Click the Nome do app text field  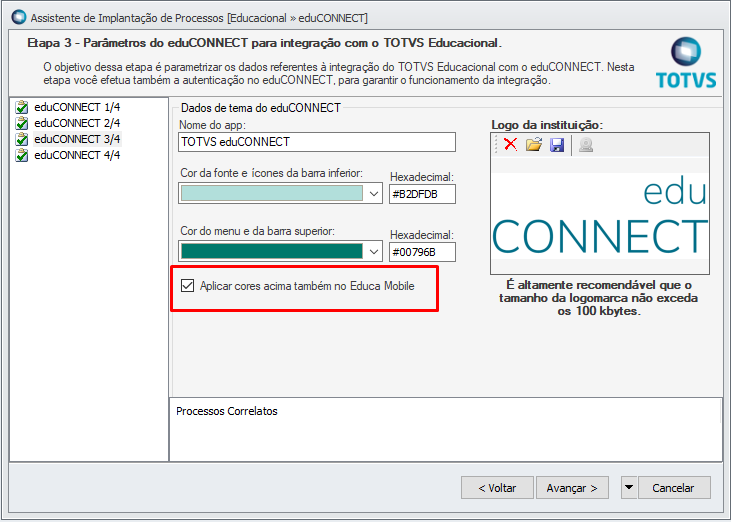pos(317,142)
